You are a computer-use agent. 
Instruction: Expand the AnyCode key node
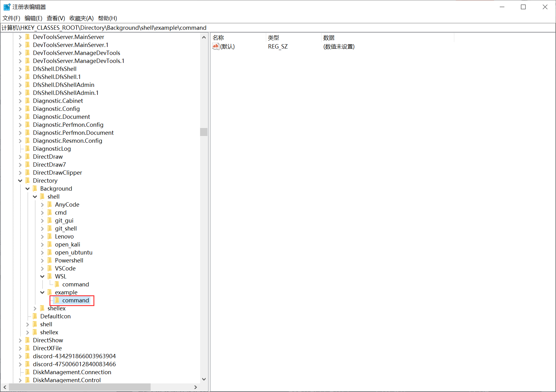(42, 204)
